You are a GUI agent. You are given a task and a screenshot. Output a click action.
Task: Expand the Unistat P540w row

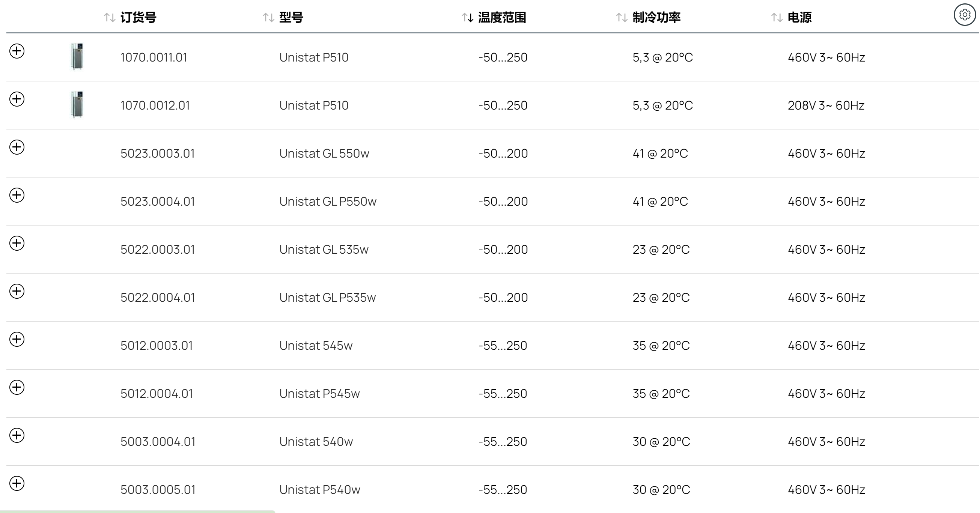pos(17,483)
